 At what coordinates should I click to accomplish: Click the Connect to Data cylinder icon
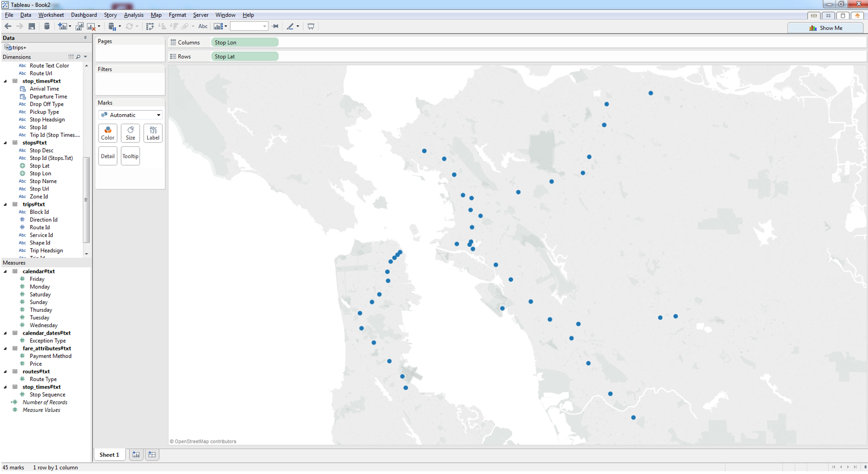coord(47,26)
